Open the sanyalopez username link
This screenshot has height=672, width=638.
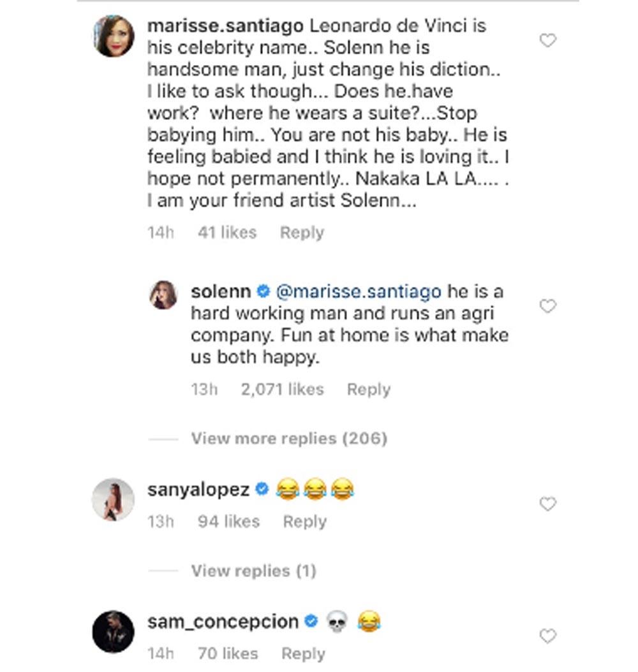tap(198, 490)
